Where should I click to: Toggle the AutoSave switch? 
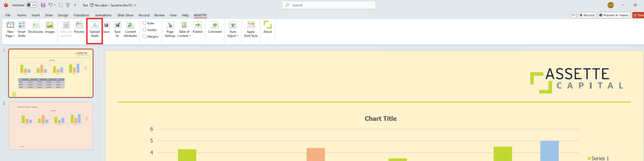[x=32, y=5]
